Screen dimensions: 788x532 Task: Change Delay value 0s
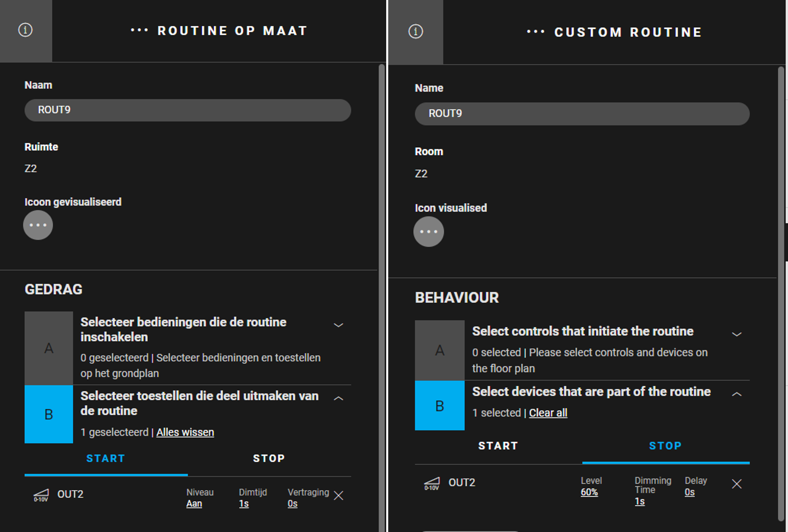point(690,492)
